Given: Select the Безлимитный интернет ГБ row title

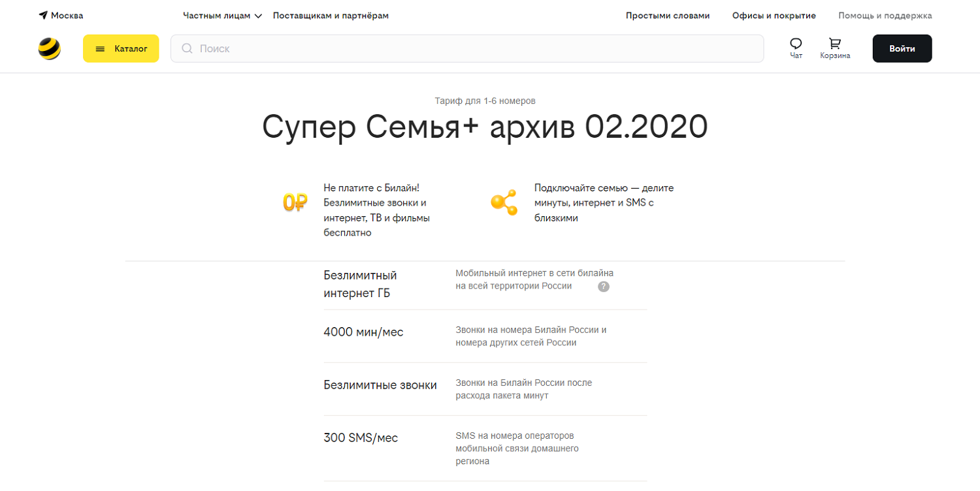Looking at the screenshot, I should 361,285.
